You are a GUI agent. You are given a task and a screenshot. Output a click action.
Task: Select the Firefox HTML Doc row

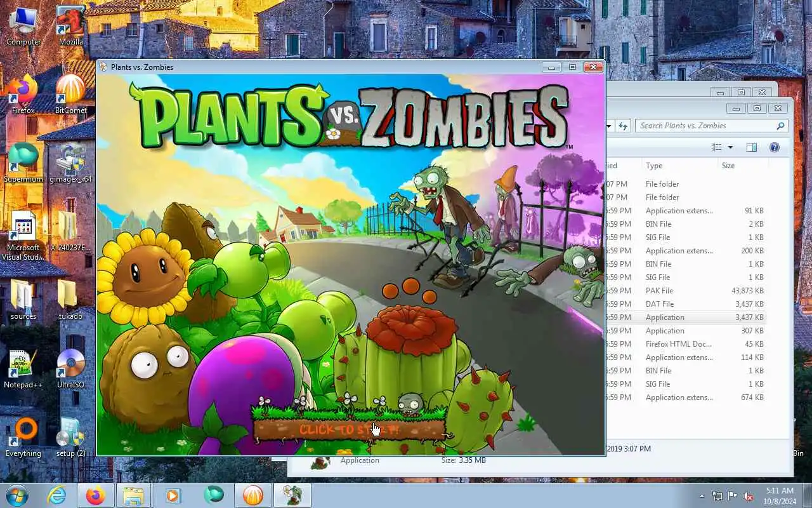tap(685, 344)
